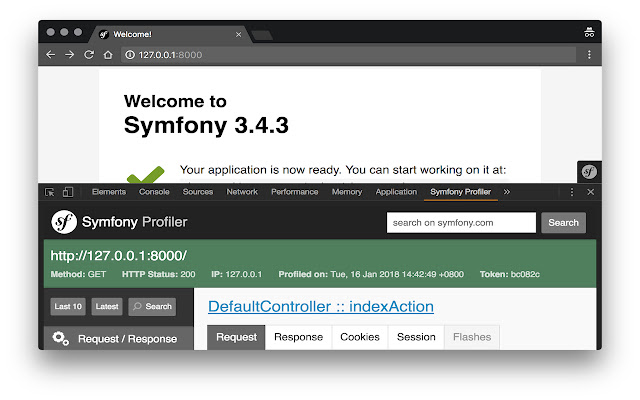Open Chrome's three-dot menu

pyautogui.click(x=589, y=55)
